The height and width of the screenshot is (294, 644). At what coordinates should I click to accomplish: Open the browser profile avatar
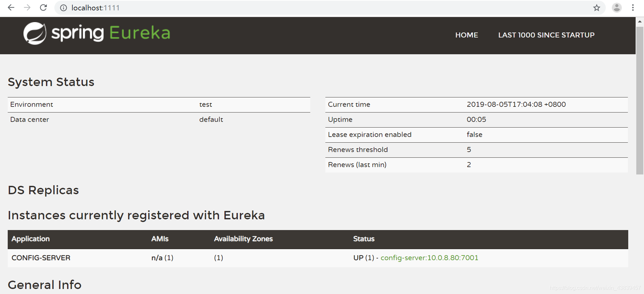[616, 8]
